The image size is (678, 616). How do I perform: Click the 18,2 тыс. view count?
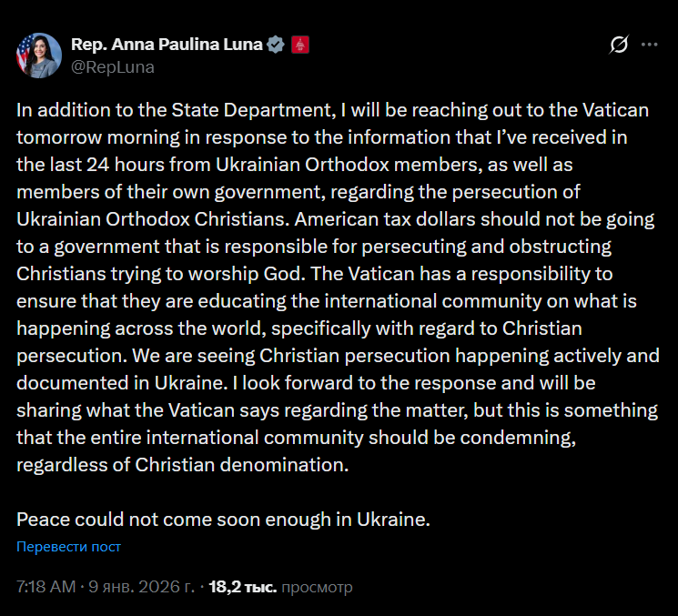[242, 587]
